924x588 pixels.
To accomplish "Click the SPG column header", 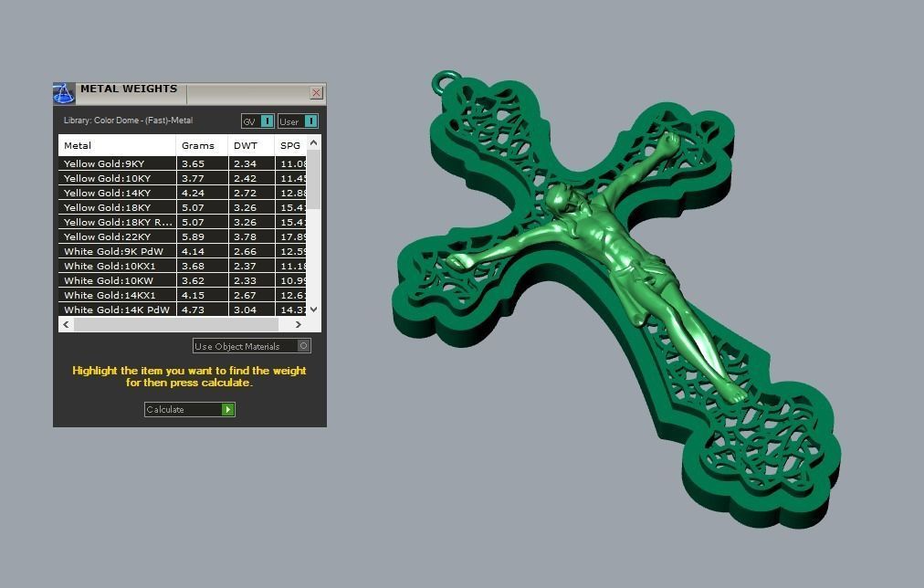I will click(x=290, y=145).
